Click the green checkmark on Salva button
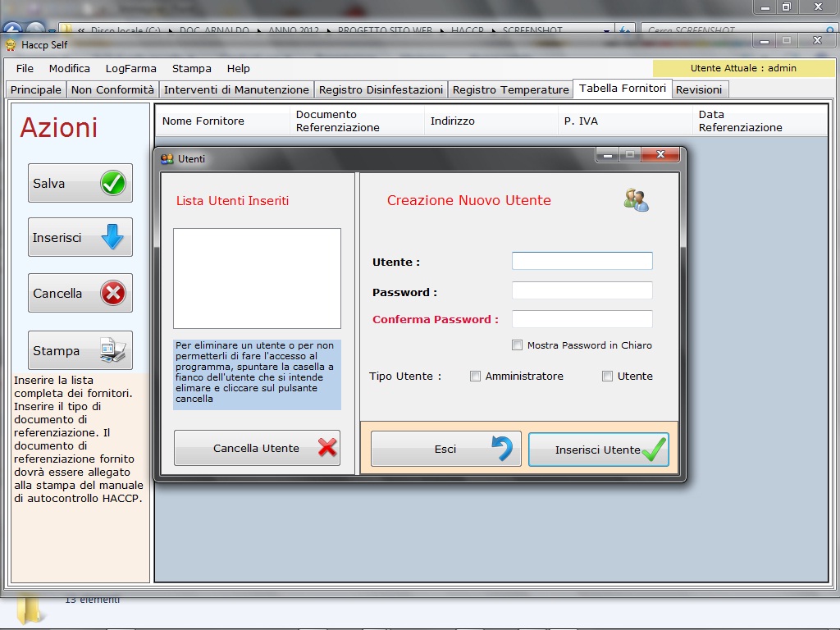This screenshot has height=630, width=840. [113, 184]
